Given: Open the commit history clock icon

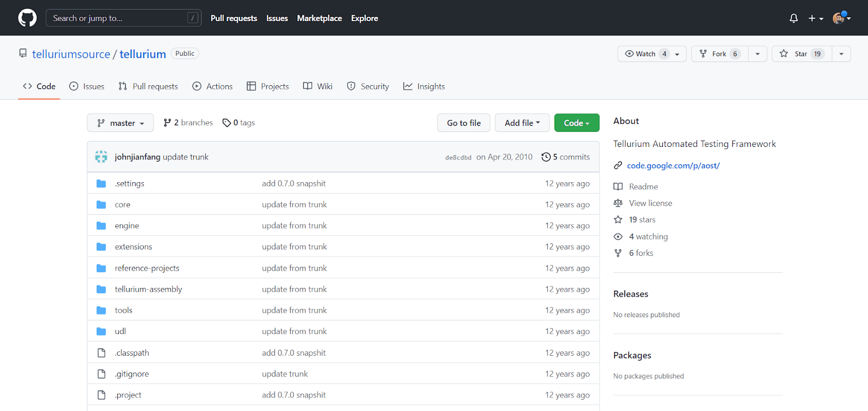Looking at the screenshot, I should pyautogui.click(x=546, y=157).
